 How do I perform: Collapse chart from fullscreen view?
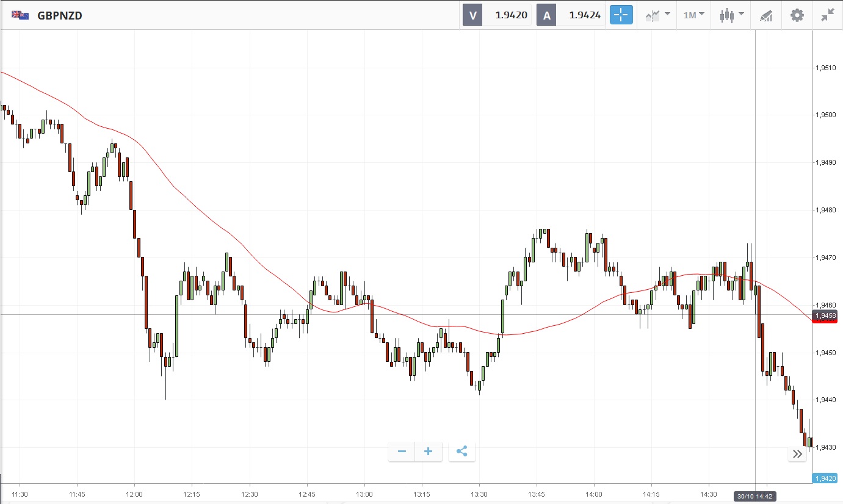(828, 15)
